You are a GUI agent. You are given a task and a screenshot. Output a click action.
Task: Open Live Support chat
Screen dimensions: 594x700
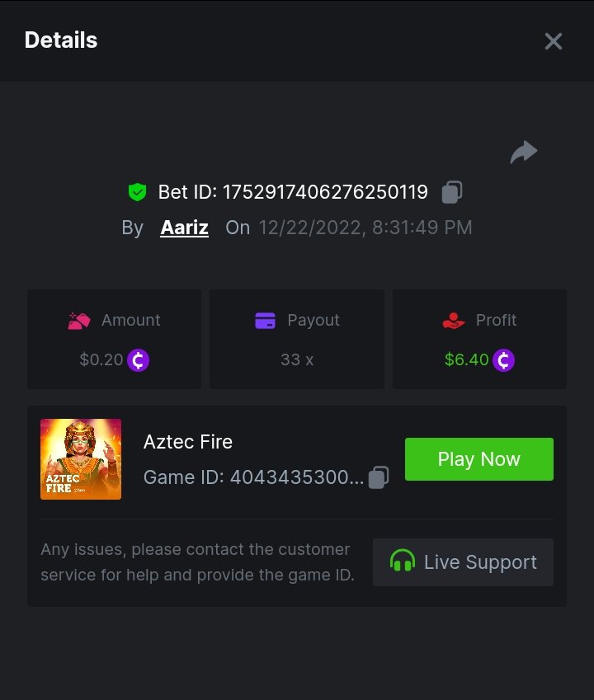tap(463, 562)
